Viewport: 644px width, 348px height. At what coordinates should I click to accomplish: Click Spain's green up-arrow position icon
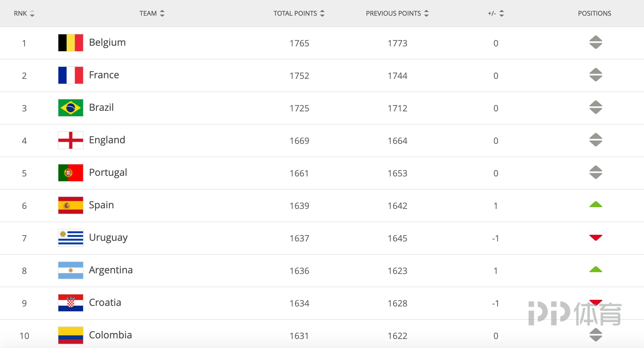pyautogui.click(x=596, y=205)
